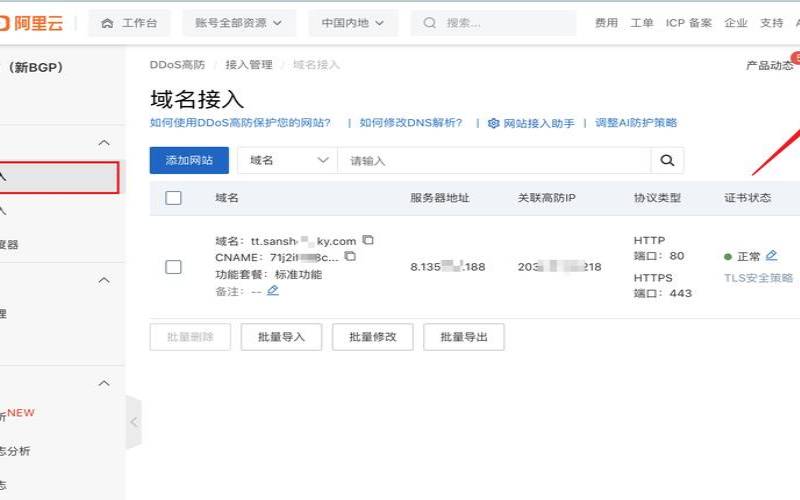Click 功能套餐: 标准功能 text
Screen dimensions: 800x500
(x=268, y=274)
